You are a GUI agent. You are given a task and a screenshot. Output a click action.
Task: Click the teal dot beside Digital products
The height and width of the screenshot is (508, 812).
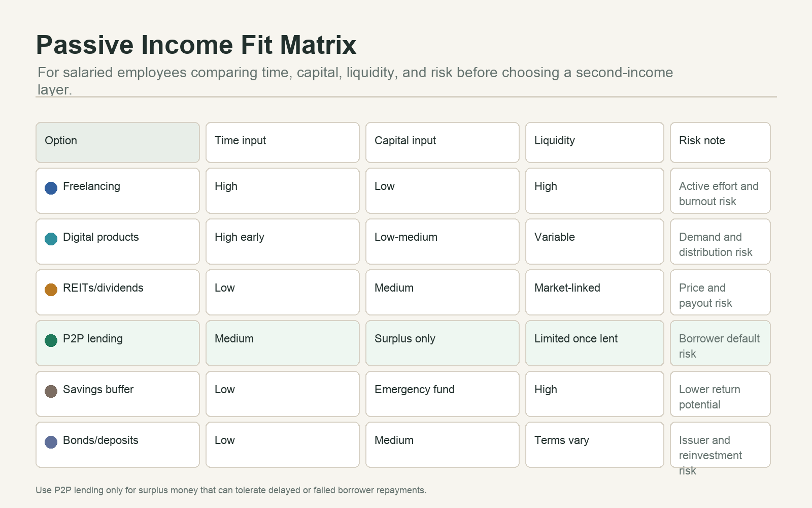(51, 239)
